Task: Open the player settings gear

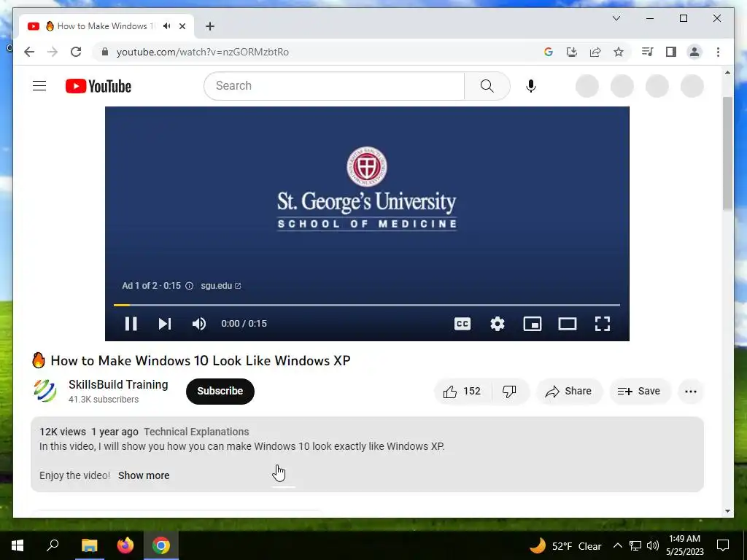Action: coord(498,324)
